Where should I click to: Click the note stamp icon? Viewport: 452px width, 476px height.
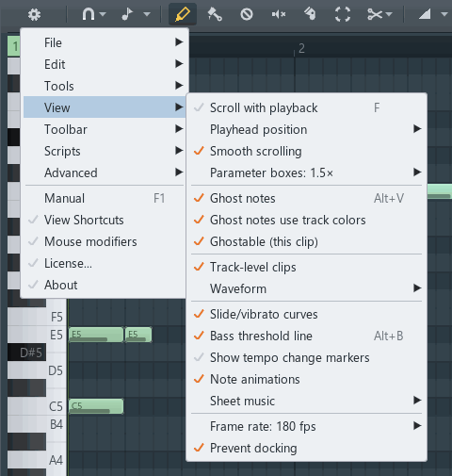pos(127,14)
